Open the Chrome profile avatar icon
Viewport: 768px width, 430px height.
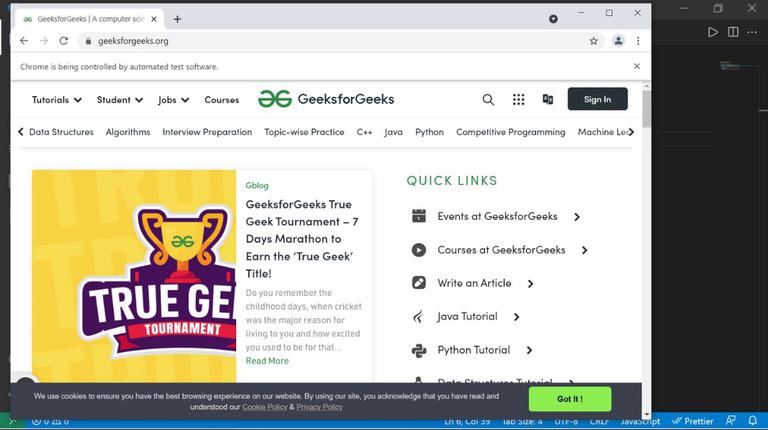(619, 41)
